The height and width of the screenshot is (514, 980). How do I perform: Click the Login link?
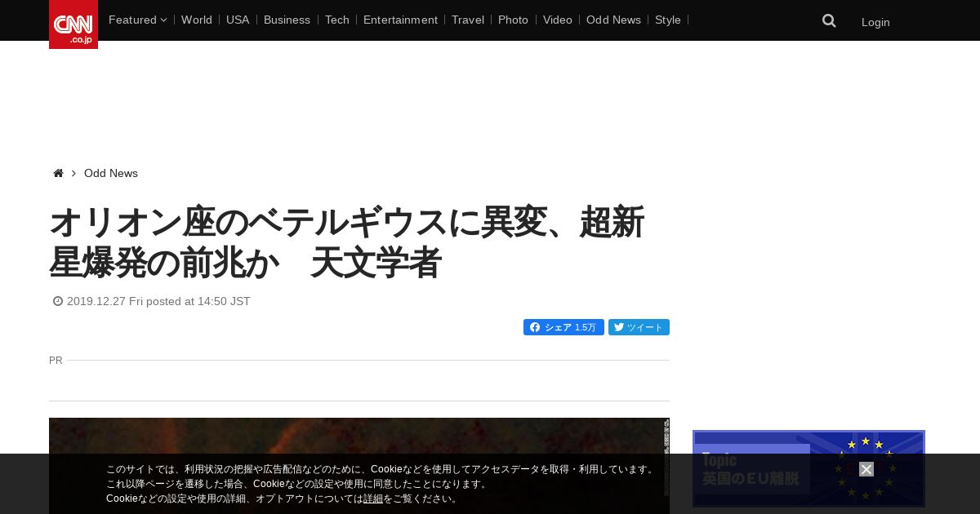point(875,22)
